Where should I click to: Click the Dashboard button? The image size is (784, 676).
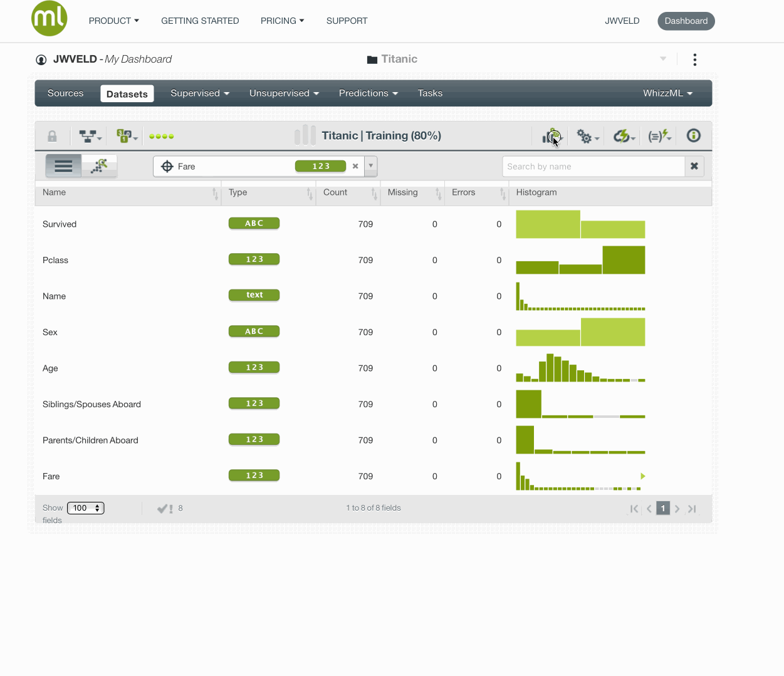686,21
